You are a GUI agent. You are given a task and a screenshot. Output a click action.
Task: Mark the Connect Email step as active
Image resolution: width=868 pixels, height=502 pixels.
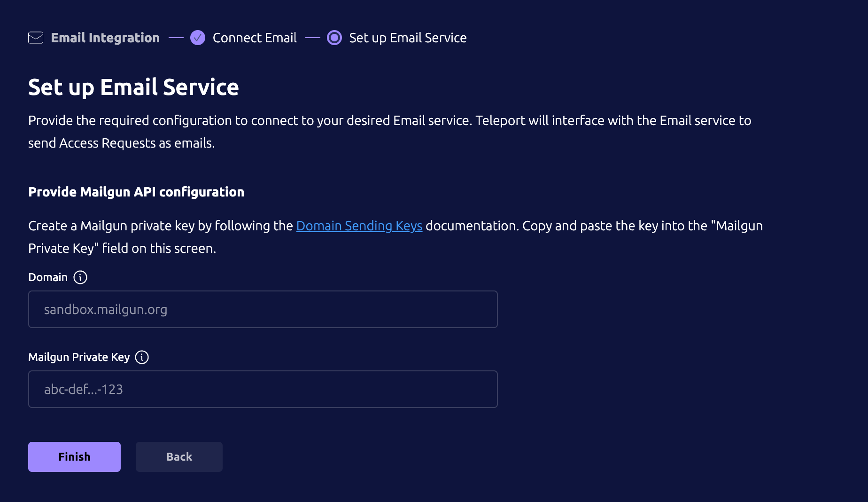pyautogui.click(x=255, y=38)
